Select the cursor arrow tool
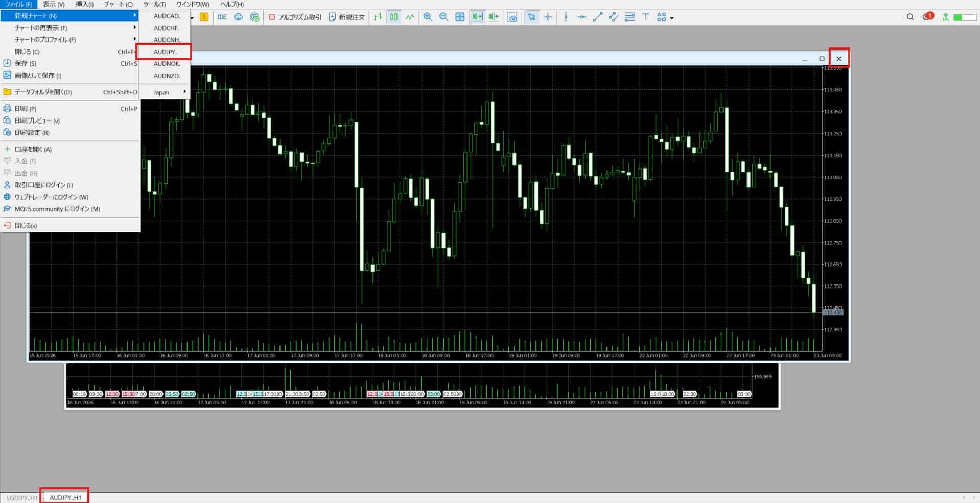The image size is (980, 503). click(x=532, y=17)
